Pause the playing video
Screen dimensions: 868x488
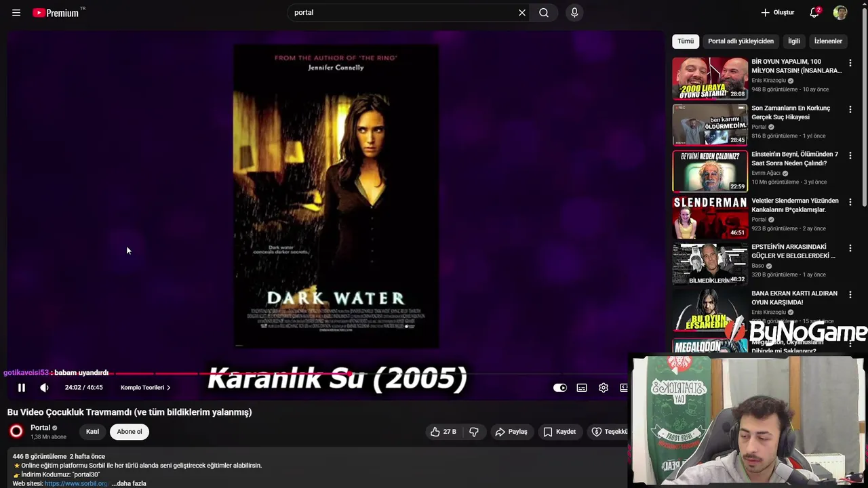[21, 388]
